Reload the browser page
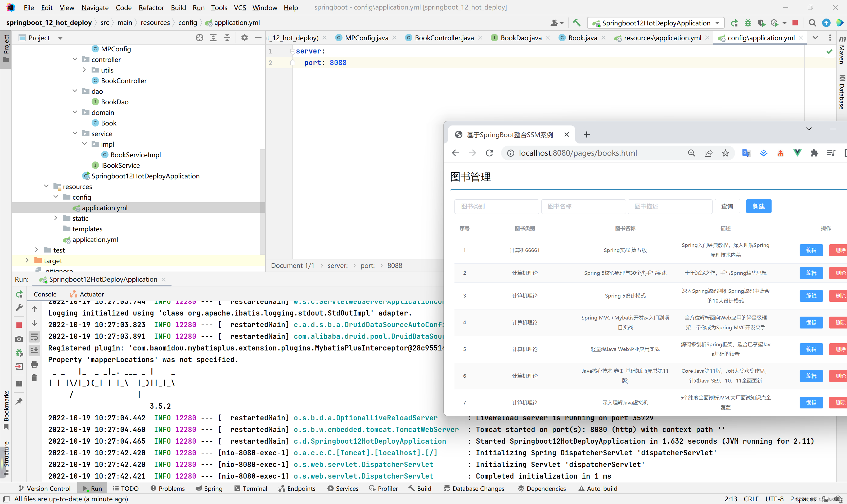This screenshot has width=847, height=504. [x=489, y=153]
